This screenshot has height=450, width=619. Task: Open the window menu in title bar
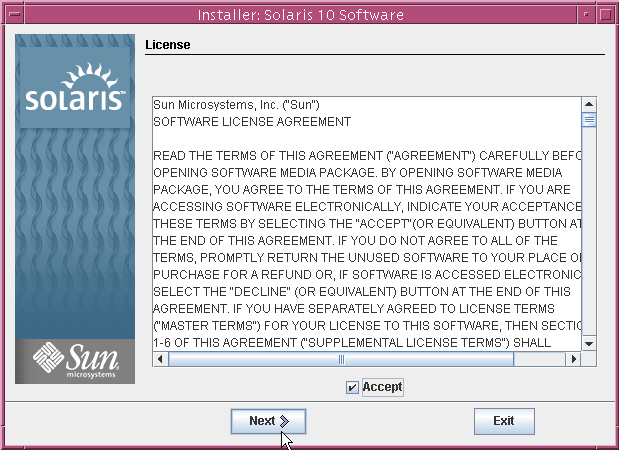(15, 15)
